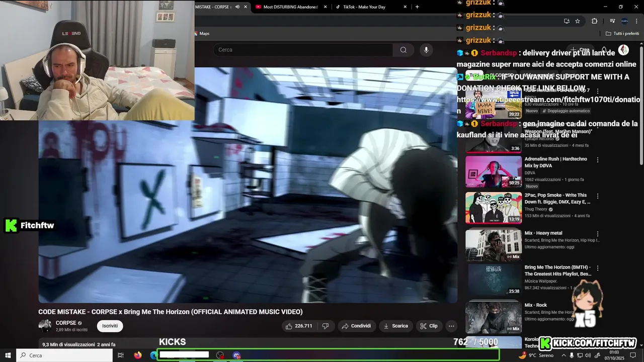Switch to Most DISTURBING Abandoned tab
Image resolution: width=644 pixels, height=362 pixels.
pos(291,7)
